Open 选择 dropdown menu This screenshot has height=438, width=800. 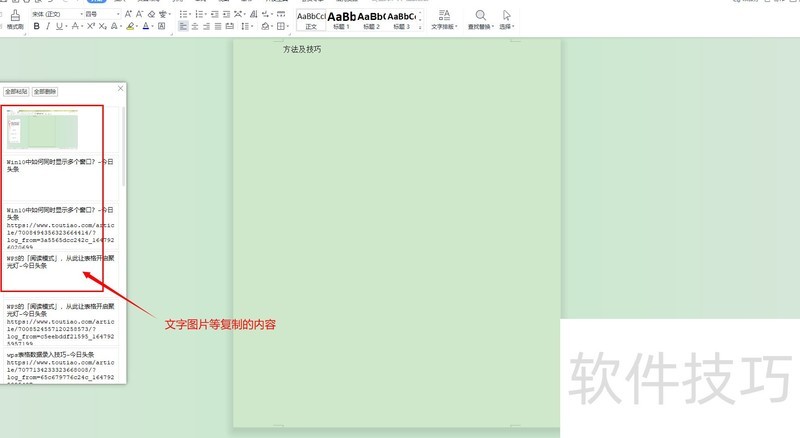(x=506, y=20)
